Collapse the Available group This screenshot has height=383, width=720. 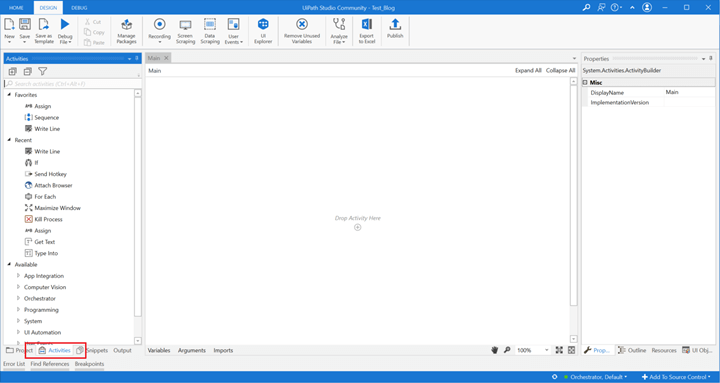click(9, 264)
